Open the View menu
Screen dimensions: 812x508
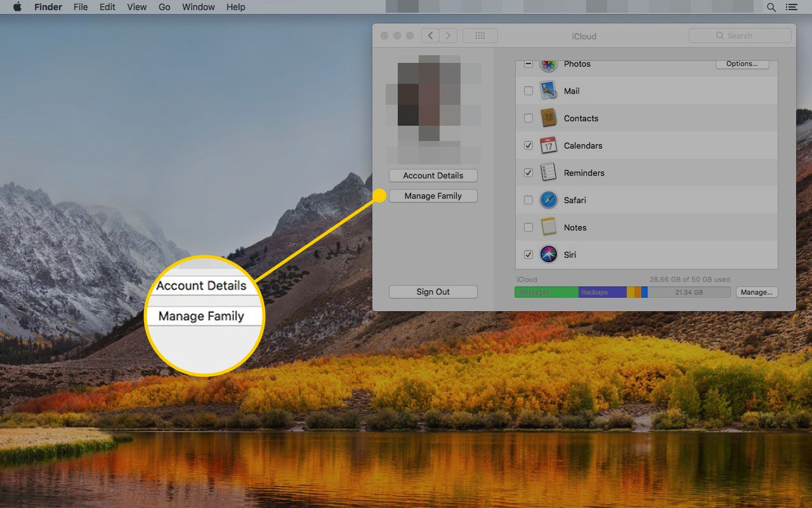click(136, 7)
